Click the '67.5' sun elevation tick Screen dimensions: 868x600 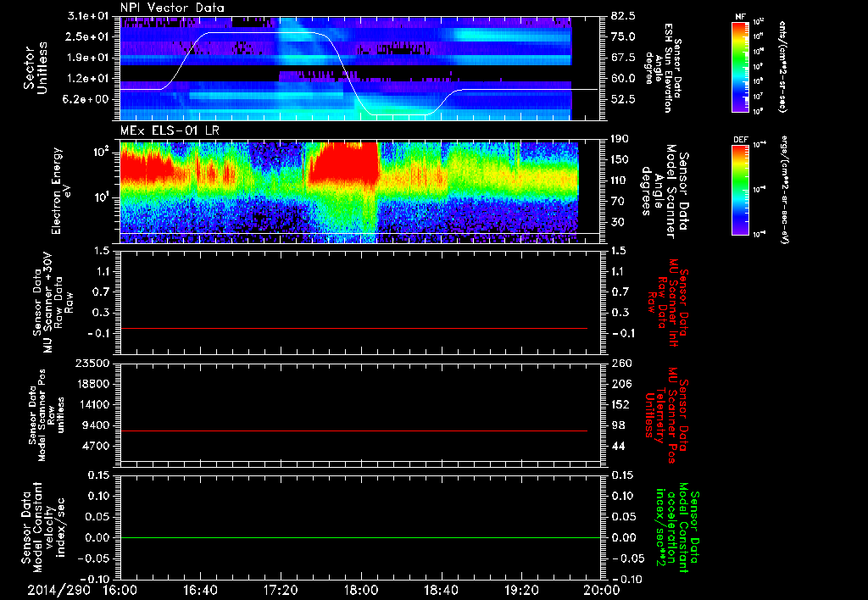tap(623, 58)
